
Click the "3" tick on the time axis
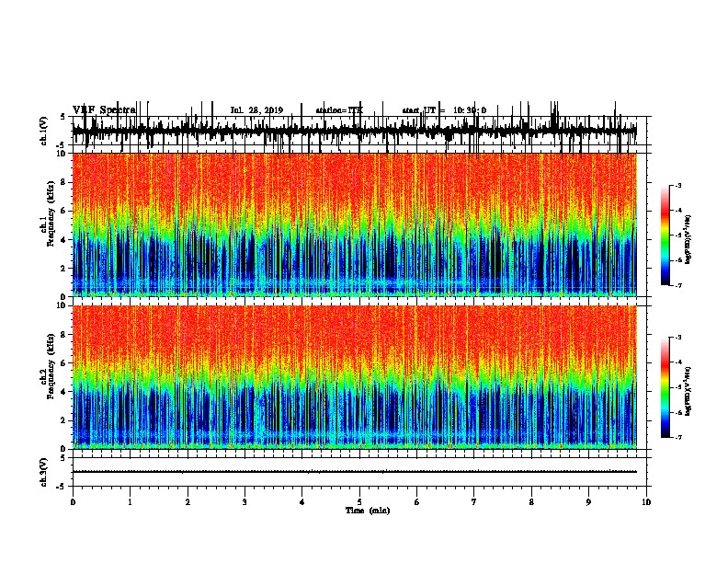coord(245,502)
